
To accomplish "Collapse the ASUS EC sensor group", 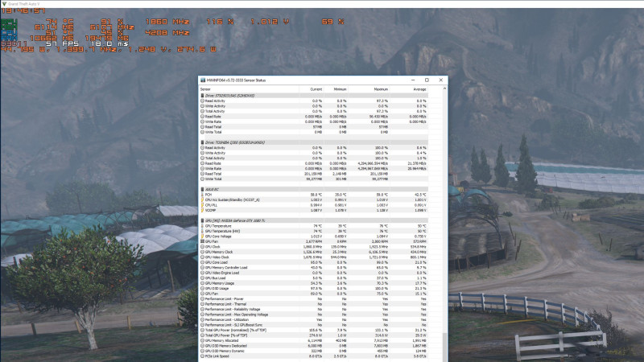I will point(313,189).
